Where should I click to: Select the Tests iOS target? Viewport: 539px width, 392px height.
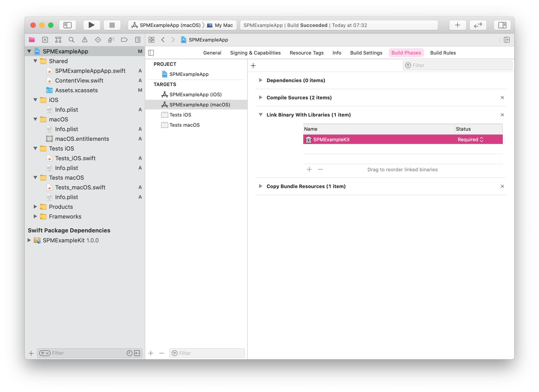196,115
